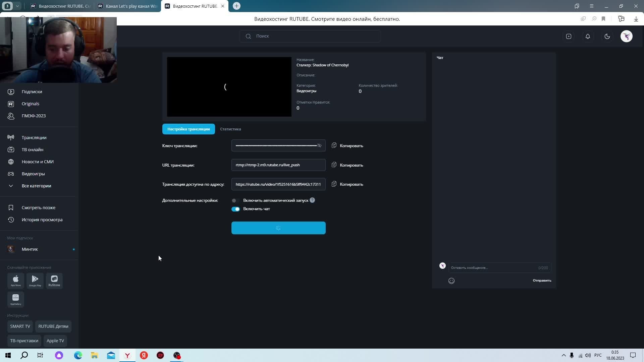Click the upload video plus icon
This screenshot has height=362, width=644.
click(x=569, y=36)
